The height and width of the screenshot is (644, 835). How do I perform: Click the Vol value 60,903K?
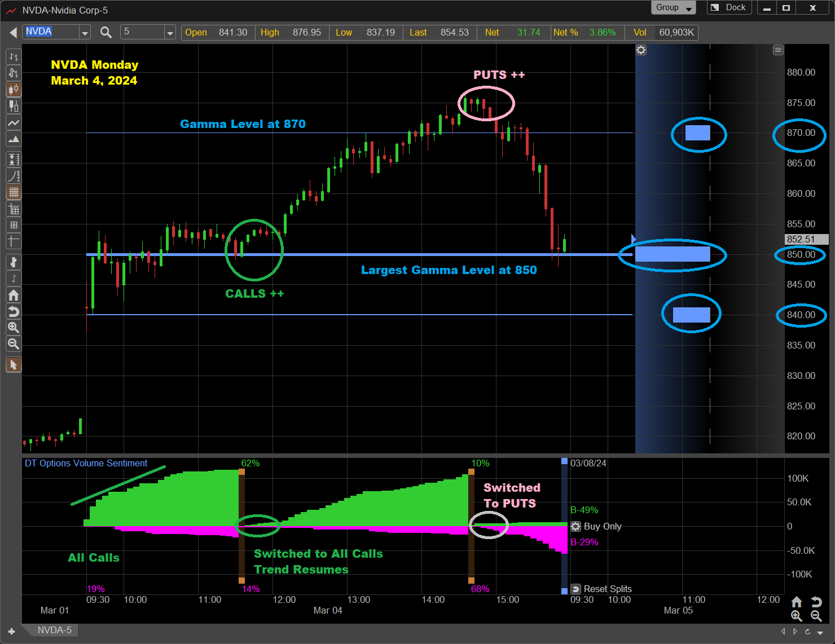(676, 33)
